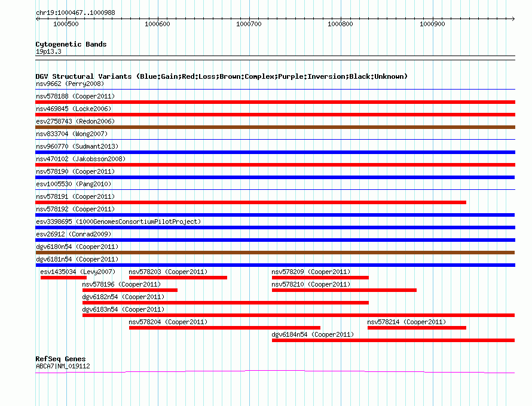Click nsv578203 (Cooper2011) label
Screen dimensions: 532x406
pos(168,272)
